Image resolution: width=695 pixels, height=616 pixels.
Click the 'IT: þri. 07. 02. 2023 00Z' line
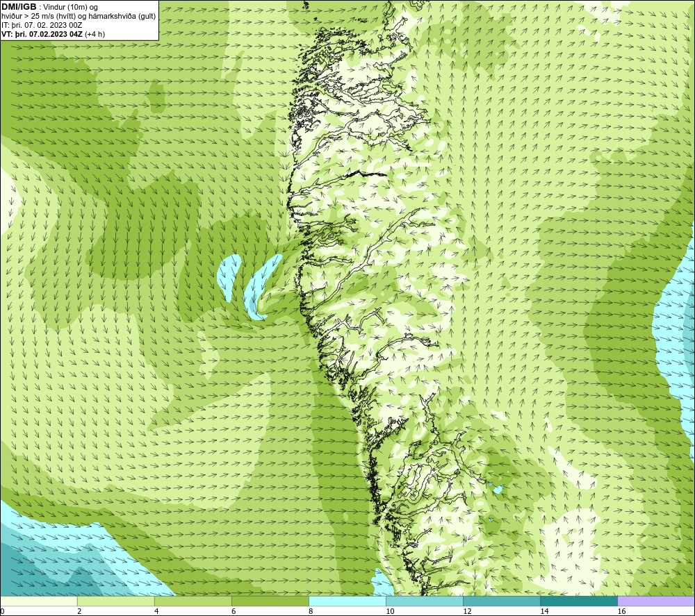[x=42, y=25]
